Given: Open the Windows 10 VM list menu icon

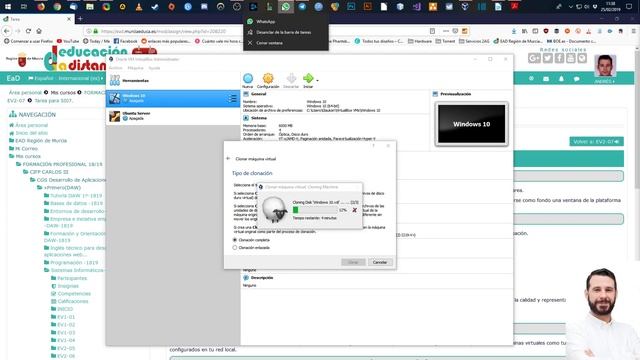Looking at the screenshot, I should [x=232, y=98].
